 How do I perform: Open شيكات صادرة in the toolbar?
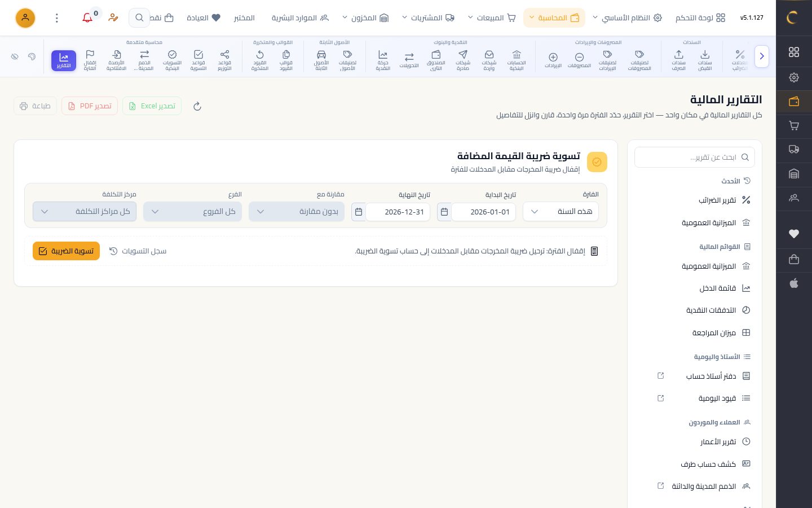463,60
